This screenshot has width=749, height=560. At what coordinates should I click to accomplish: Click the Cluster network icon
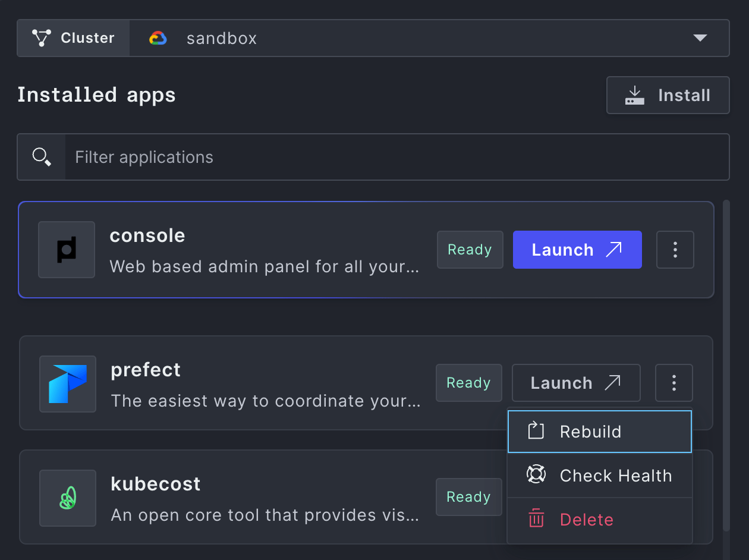tap(42, 38)
